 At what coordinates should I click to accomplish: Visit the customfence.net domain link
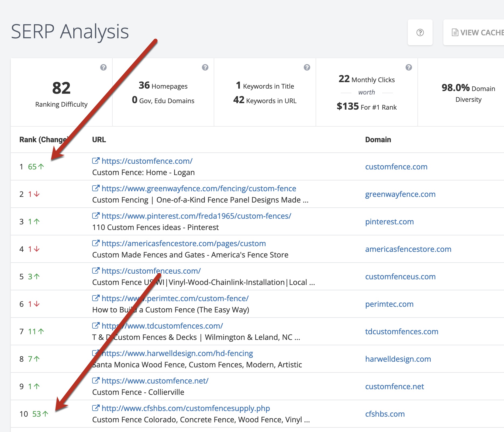point(394,386)
